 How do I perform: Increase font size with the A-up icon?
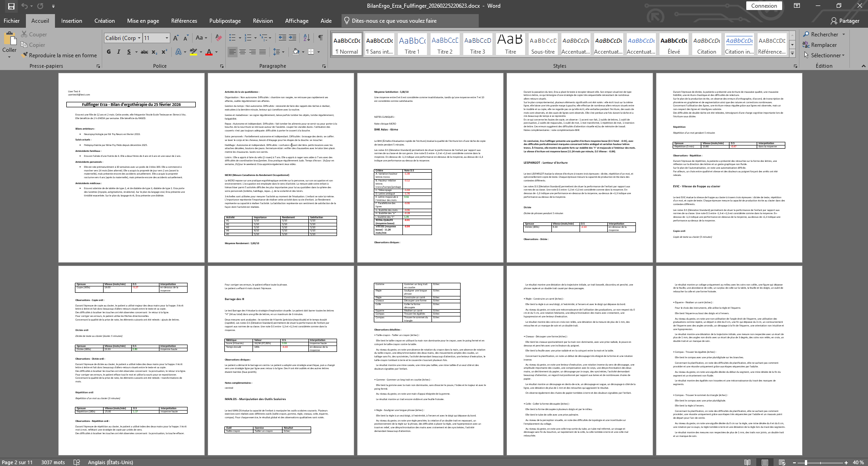coord(176,38)
